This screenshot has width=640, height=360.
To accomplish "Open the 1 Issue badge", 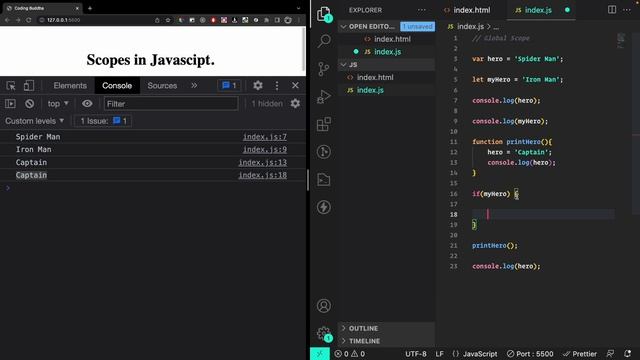I will tap(103, 121).
